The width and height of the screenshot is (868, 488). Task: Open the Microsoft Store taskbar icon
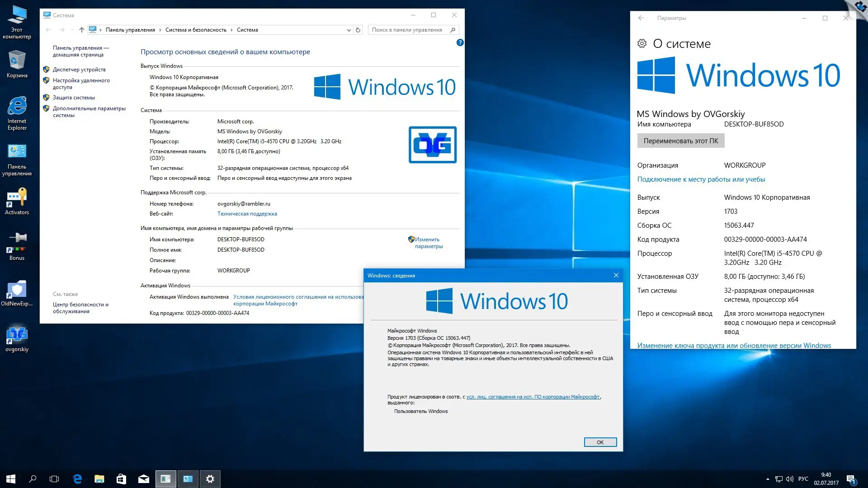[121, 479]
